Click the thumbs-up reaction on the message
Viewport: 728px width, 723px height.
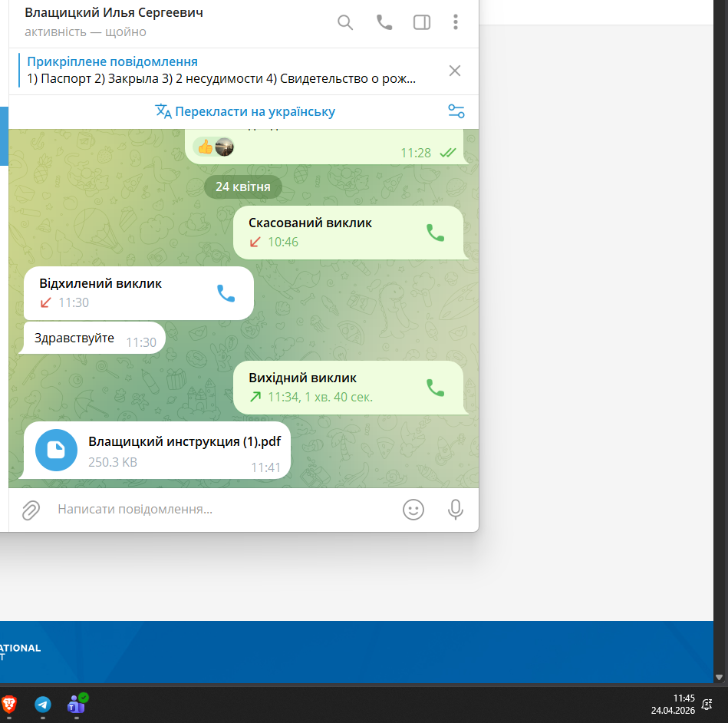pyautogui.click(x=206, y=148)
